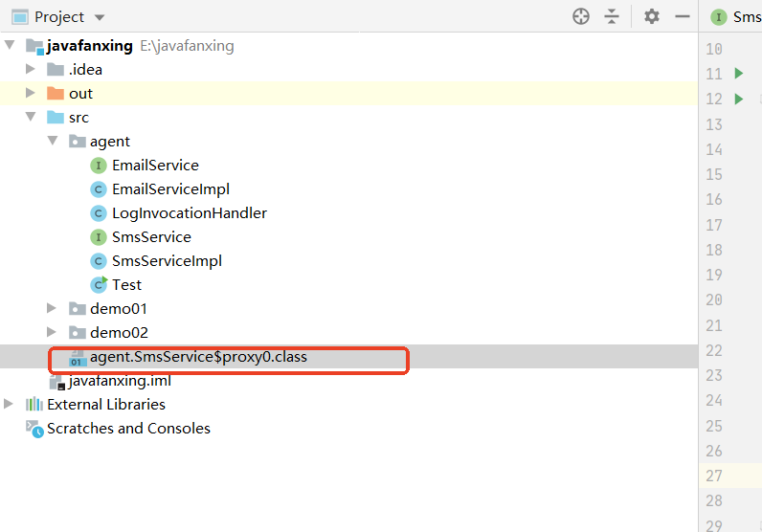The height and width of the screenshot is (532, 762).
Task: Click line number 22 in gutter
Action: click(714, 350)
